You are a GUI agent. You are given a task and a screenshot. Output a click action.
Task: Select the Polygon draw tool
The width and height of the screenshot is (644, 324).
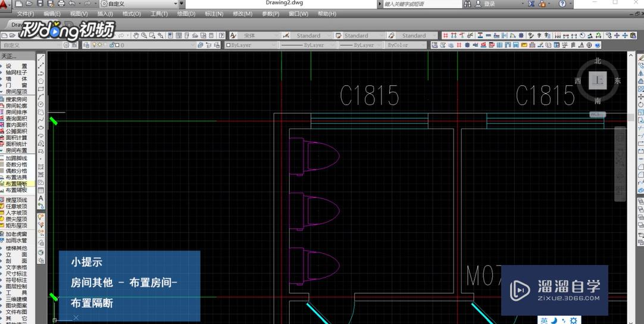(41, 81)
